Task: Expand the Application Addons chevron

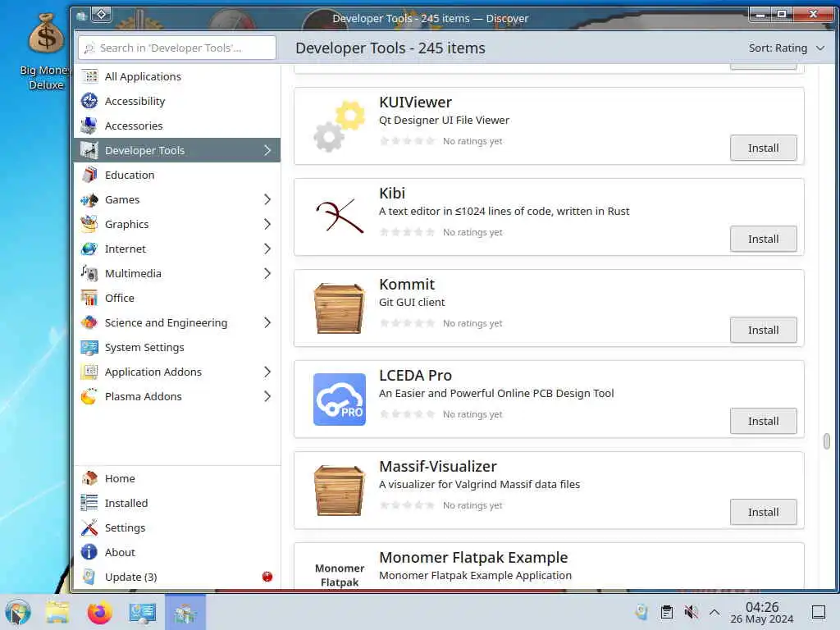Action: pos(267,372)
